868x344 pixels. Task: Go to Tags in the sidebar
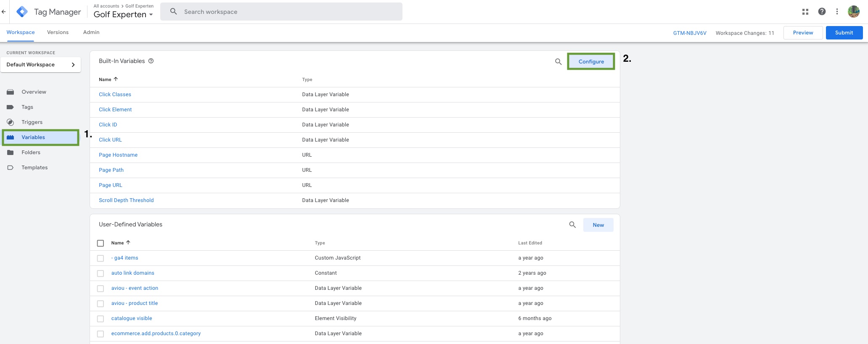(27, 107)
